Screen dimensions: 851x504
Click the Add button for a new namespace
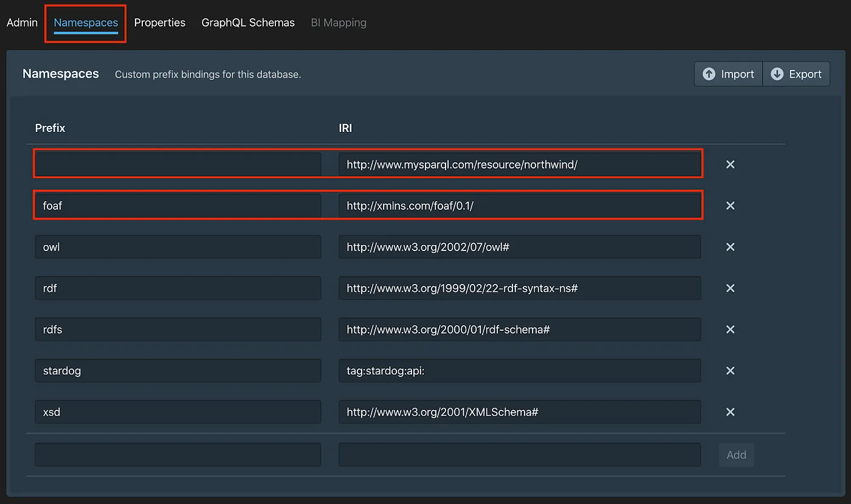pos(736,455)
